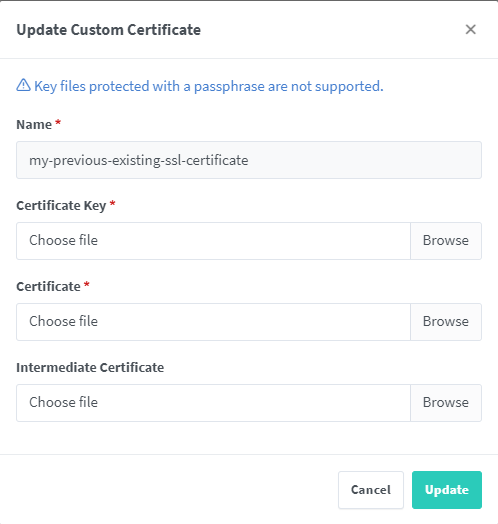Click the Certificate Key label

click(61, 206)
